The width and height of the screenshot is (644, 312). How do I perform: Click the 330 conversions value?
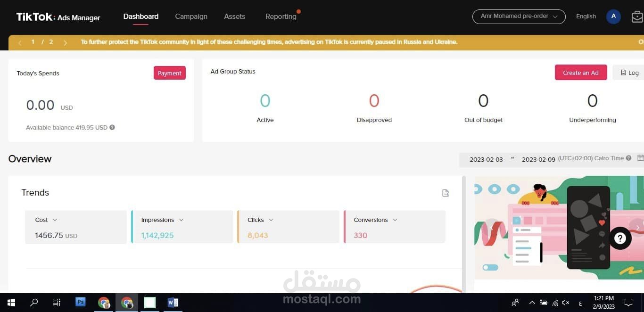coord(360,235)
